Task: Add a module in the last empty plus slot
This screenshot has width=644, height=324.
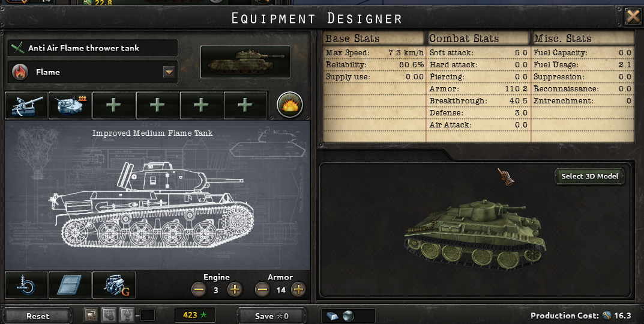Action: pyautogui.click(x=245, y=105)
